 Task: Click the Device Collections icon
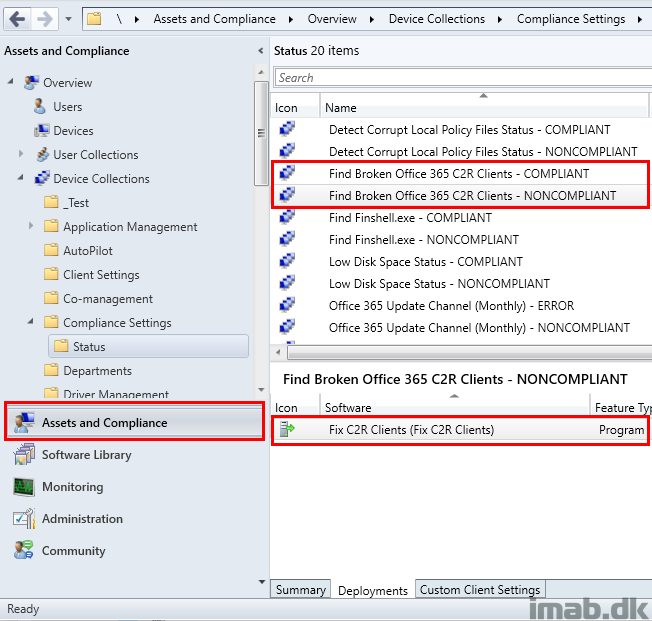42,178
